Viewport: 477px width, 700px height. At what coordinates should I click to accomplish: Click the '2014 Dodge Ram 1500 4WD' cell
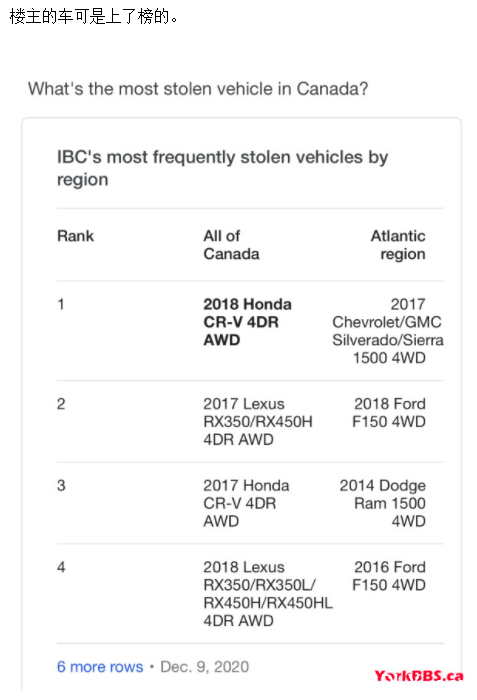(383, 503)
